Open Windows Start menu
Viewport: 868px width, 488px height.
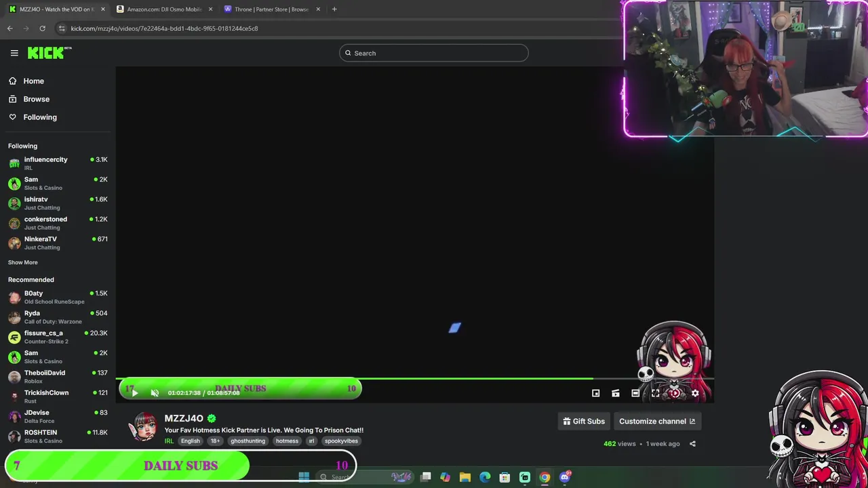pyautogui.click(x=304, y=477)
